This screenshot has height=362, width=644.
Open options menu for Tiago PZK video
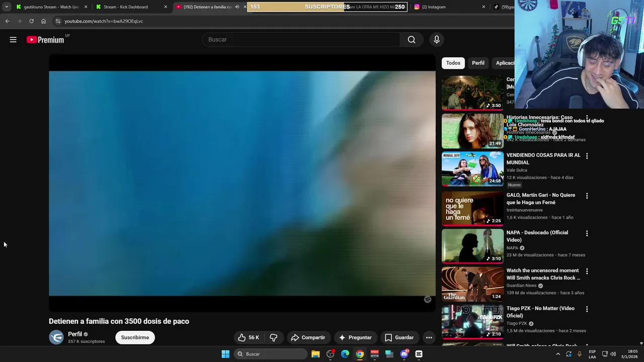tap(587, 309)
